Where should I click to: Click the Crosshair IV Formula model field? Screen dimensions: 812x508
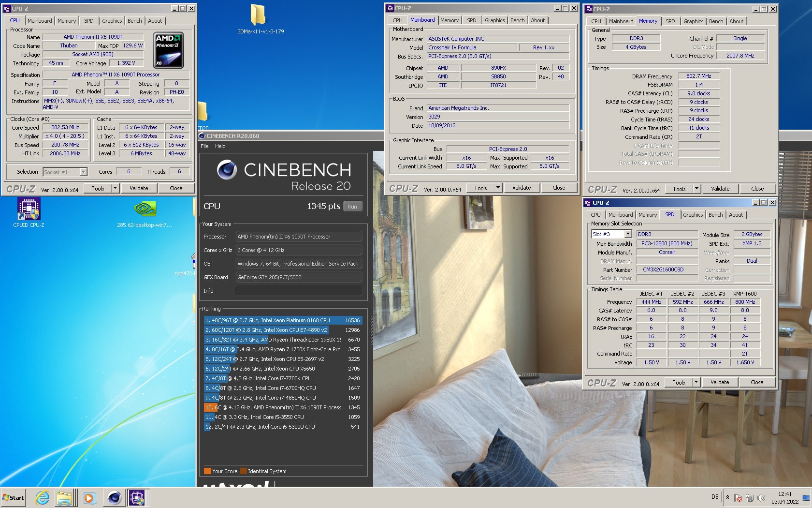472,47
